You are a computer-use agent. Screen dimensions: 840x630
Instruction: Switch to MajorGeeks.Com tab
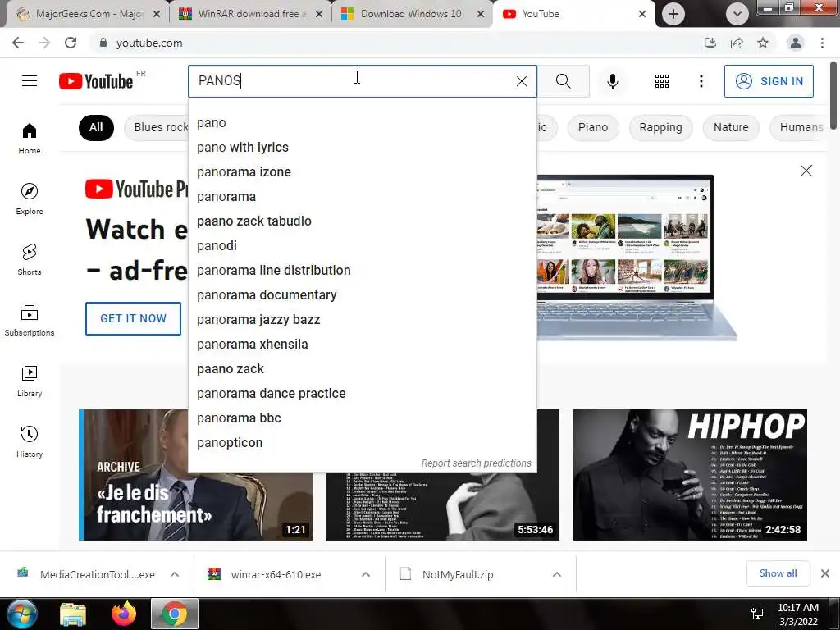coord(89,14)
